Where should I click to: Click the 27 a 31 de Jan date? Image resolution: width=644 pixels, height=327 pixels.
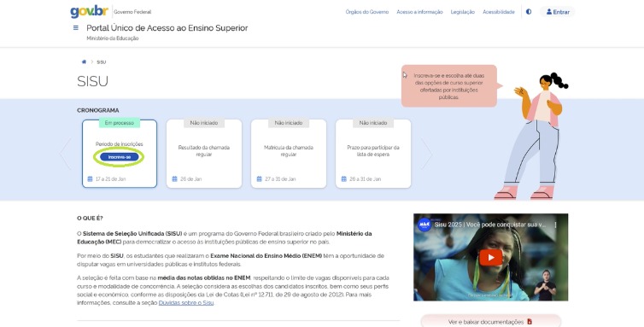280,178
